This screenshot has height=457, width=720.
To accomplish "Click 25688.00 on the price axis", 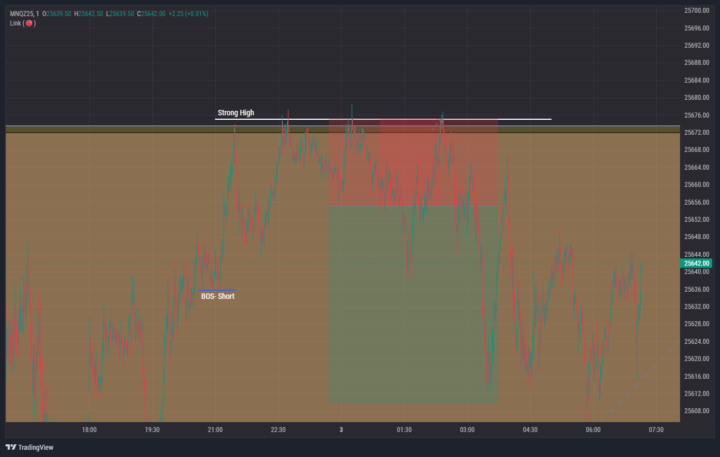I will coord(697,62).
